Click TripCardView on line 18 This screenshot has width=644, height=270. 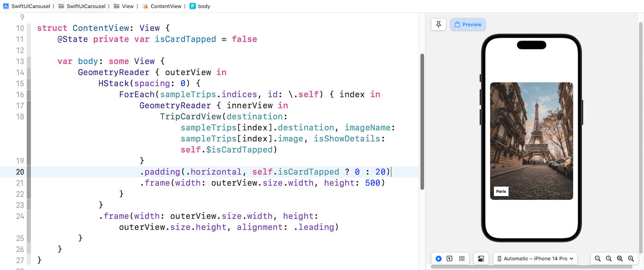click(191, 116)
